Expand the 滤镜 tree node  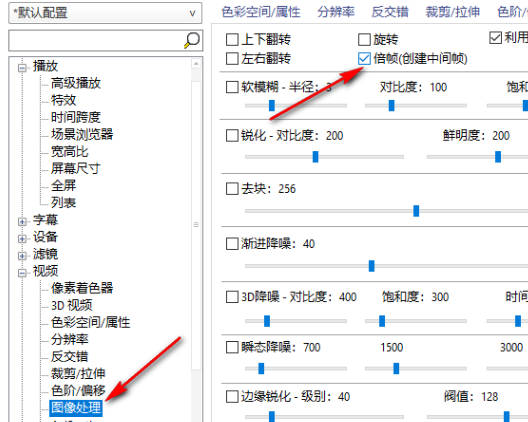coord(22,256)
